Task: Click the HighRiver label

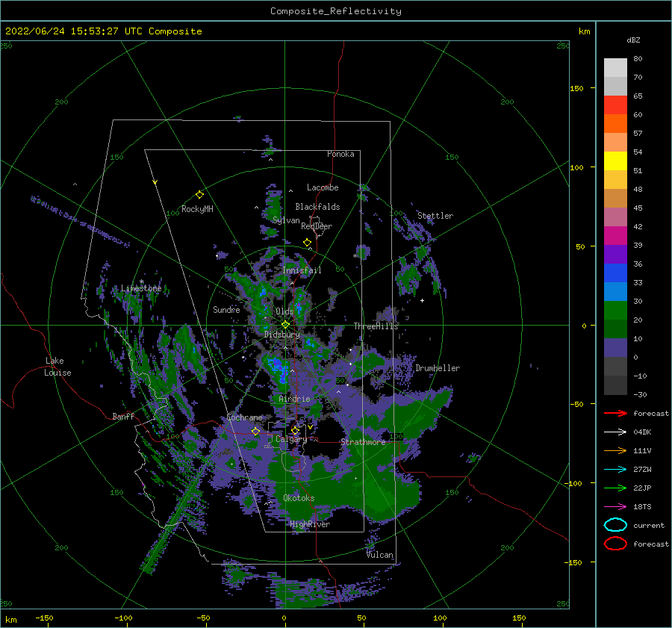Action: [310, 524]
